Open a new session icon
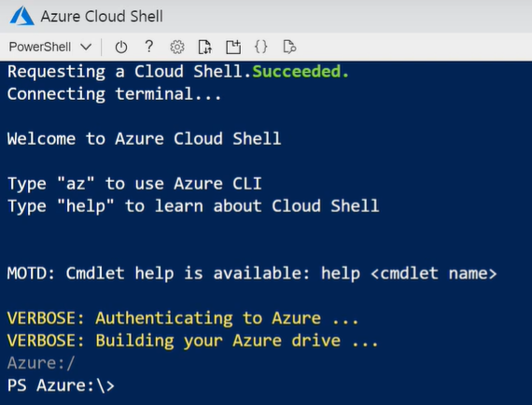This screenshot has width=532, height=405. [x=233, y=48]
